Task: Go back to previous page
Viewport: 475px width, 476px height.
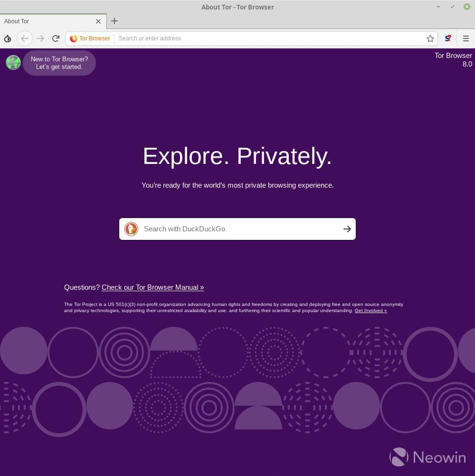Action: coord(25,38)
